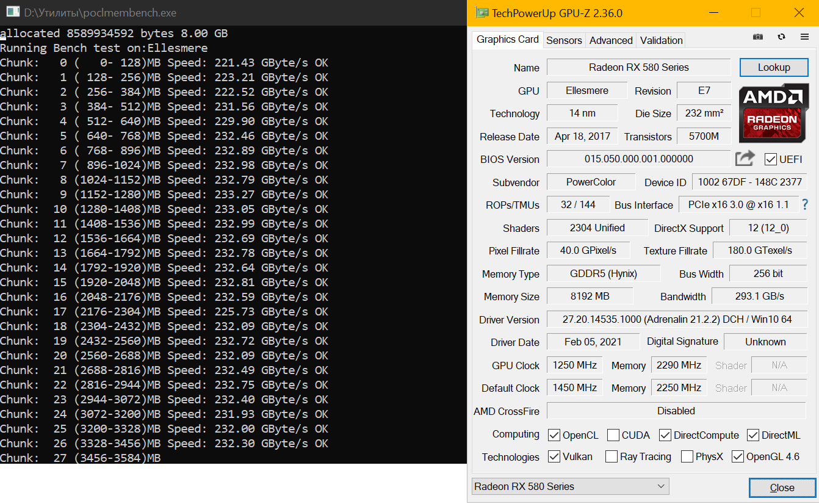Click the Bus Interface question mark icon
The width and height of the screenshot is (819, 504).
(x=805, y=204)
